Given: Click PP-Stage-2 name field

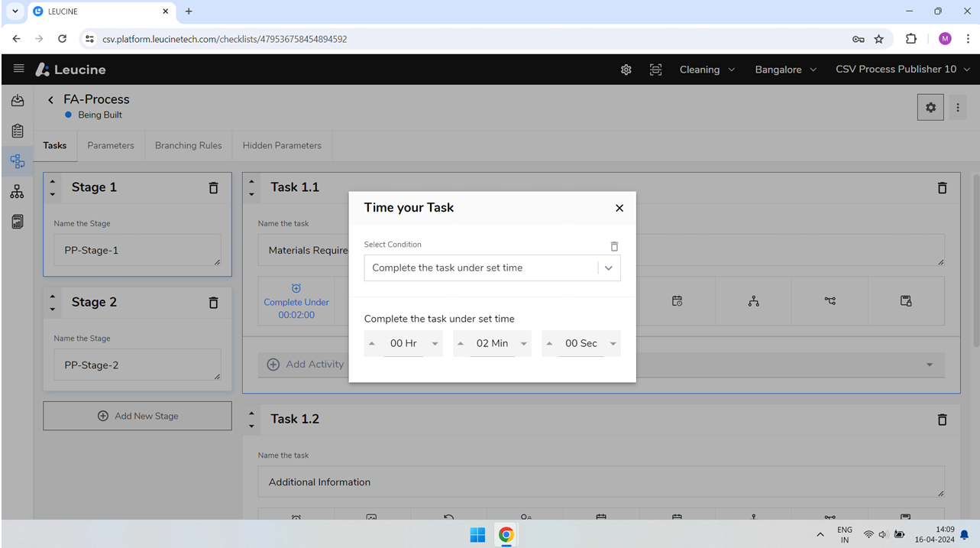Looking at the screenshot, I should pyautogui.click(x=137, y=365).
